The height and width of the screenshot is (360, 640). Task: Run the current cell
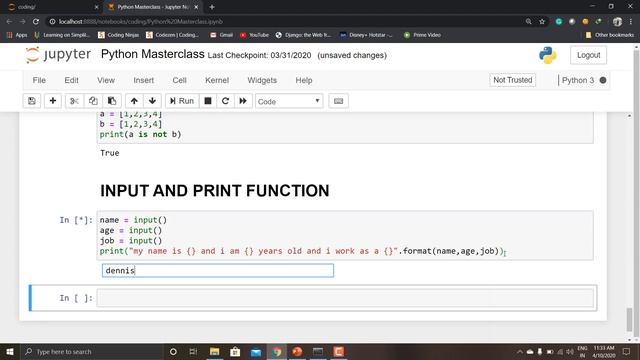tap(182, 101)
